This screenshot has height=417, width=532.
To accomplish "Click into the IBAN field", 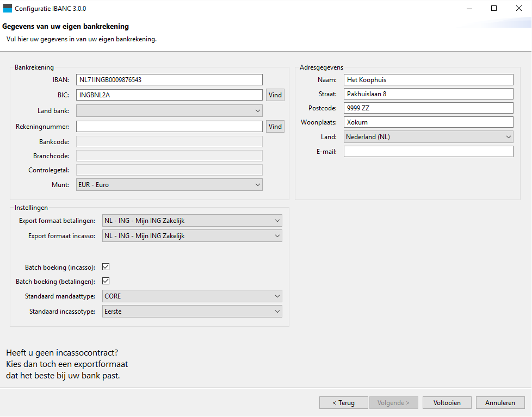I will click(169, 80).
